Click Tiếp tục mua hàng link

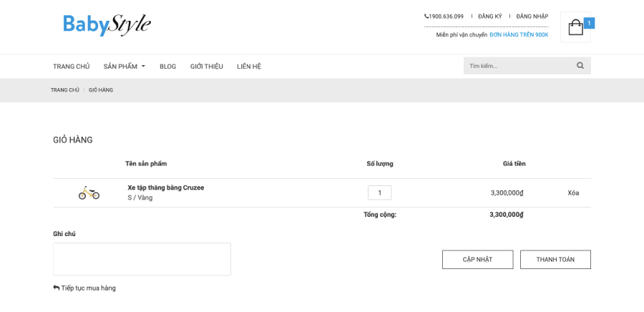[x=84, y=288]
